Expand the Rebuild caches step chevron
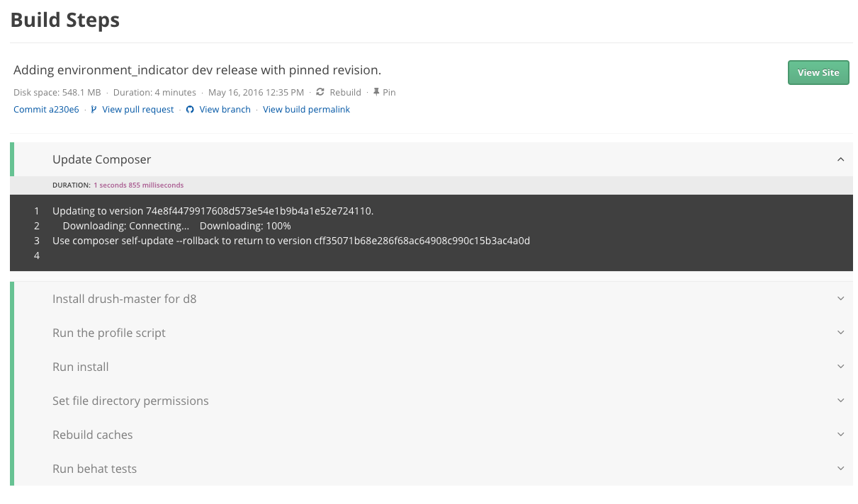Image resolution: width=858 pixels, height=504 pixels. [840, 435]
